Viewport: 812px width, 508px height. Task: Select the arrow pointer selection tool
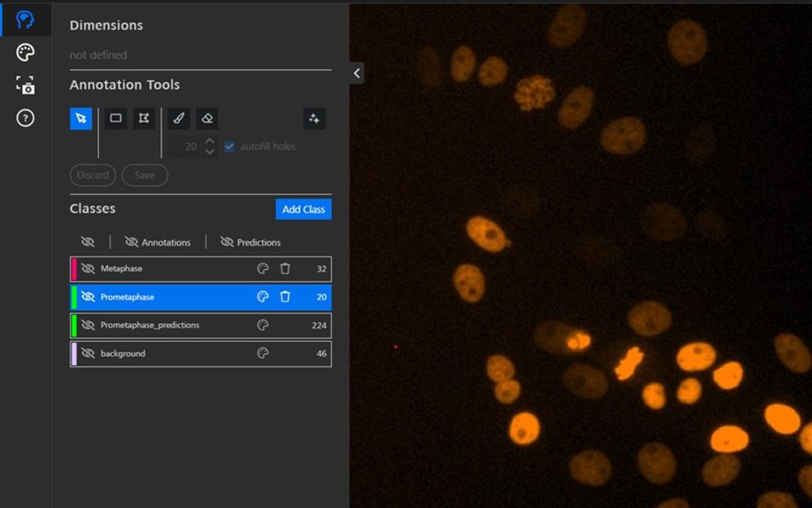click(x=80, y=119)
